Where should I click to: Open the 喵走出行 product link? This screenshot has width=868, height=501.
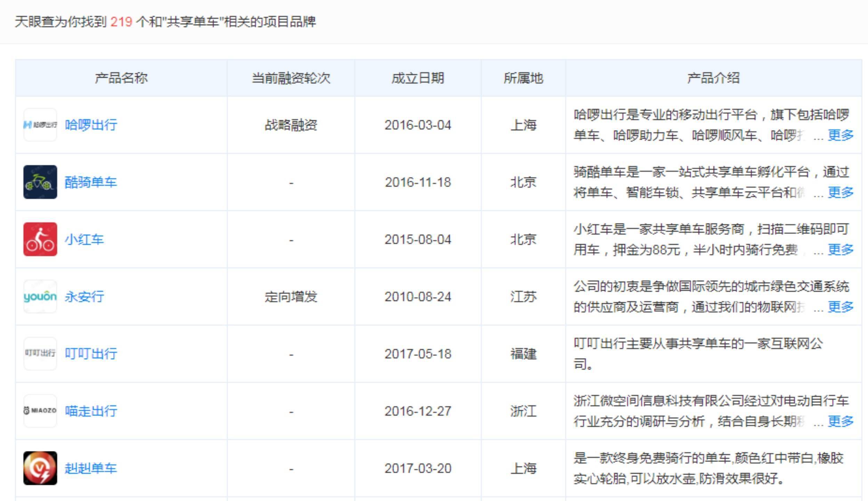(91, 411)
